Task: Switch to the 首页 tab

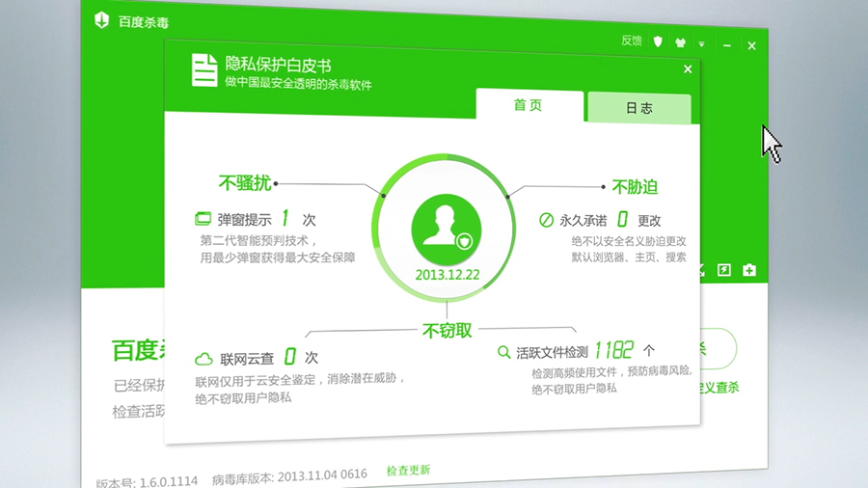Action: pyautogui.click(x=529, y=104)
